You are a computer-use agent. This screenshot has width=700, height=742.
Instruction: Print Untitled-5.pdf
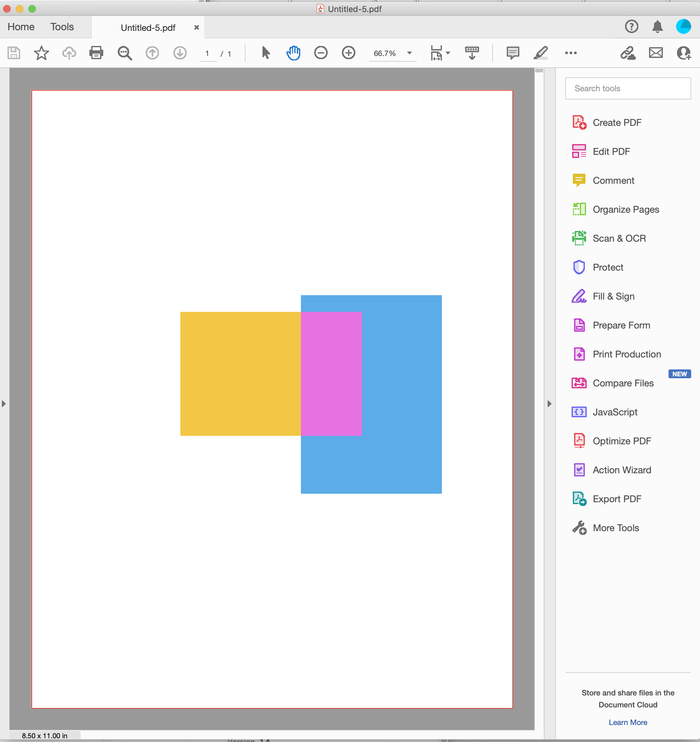pos(96,53)
